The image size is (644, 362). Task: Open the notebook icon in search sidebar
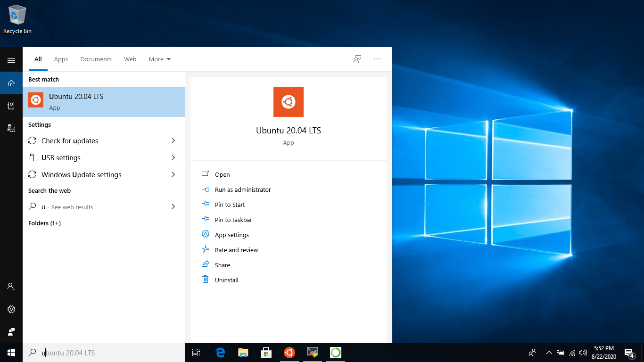(11, 106)
